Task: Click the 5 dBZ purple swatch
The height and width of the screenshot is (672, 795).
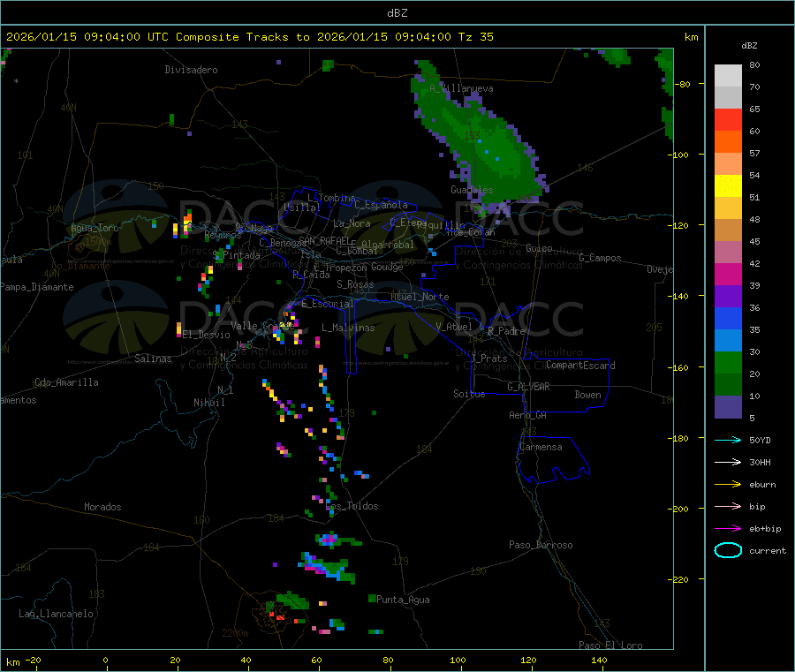Action: (x=728, y=407)
